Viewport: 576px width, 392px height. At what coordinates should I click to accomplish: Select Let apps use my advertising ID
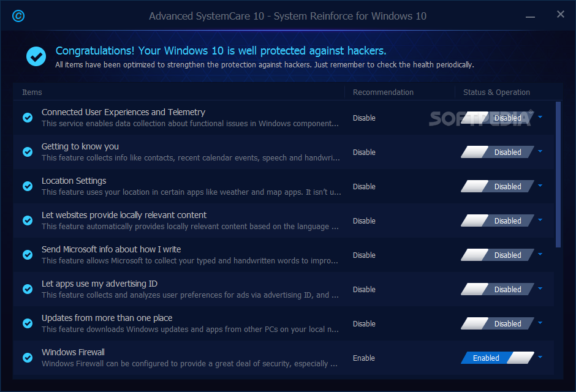click(99, 284)
